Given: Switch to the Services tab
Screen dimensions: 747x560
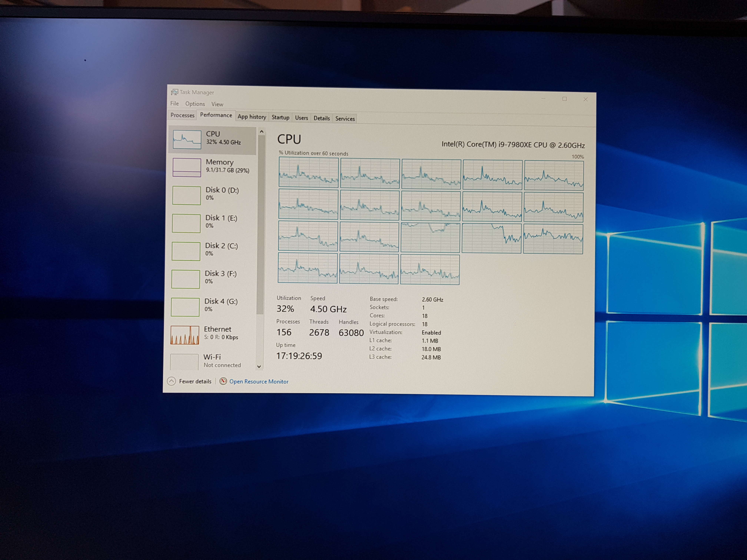Looking at the screenshot, I should pos(345,119).
